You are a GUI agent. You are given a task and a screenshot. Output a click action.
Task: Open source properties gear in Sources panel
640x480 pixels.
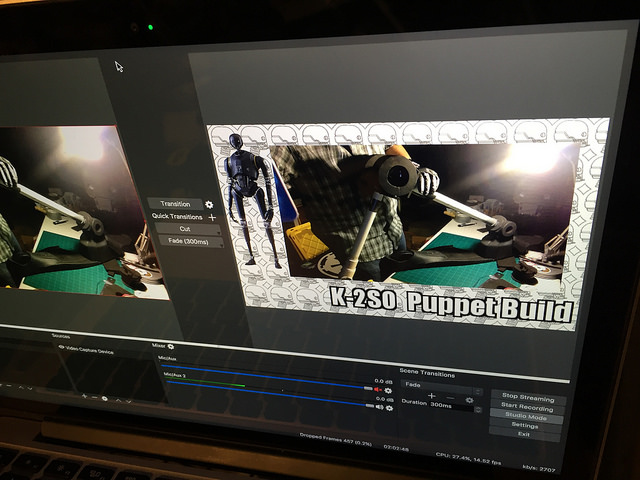[x=104, y=399]
